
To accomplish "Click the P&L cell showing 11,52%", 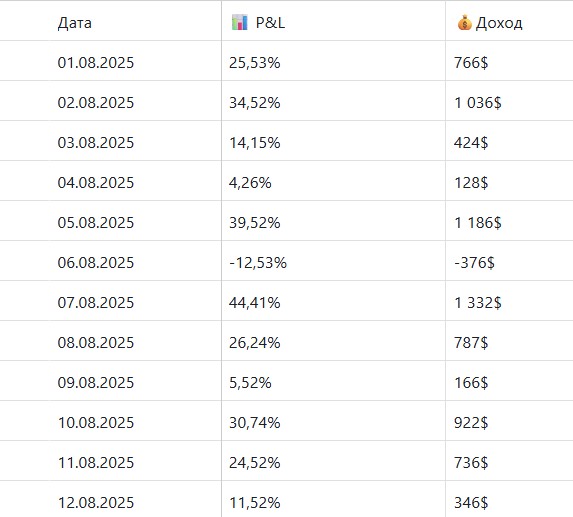I will point(255,503).
